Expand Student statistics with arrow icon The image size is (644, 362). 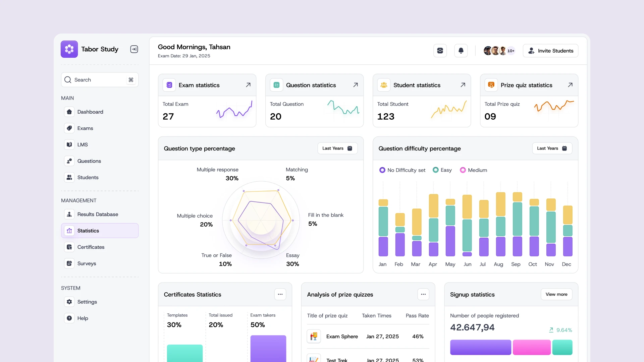coord(463,85)
